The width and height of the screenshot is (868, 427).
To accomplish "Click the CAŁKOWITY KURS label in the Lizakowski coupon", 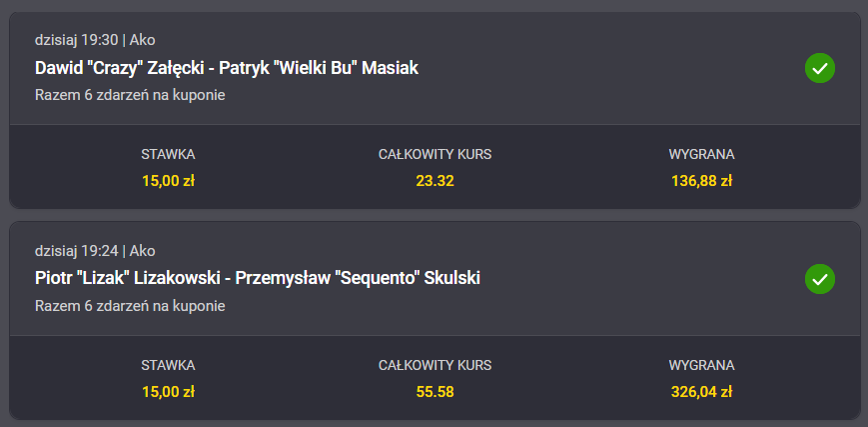I will point(434,365).
